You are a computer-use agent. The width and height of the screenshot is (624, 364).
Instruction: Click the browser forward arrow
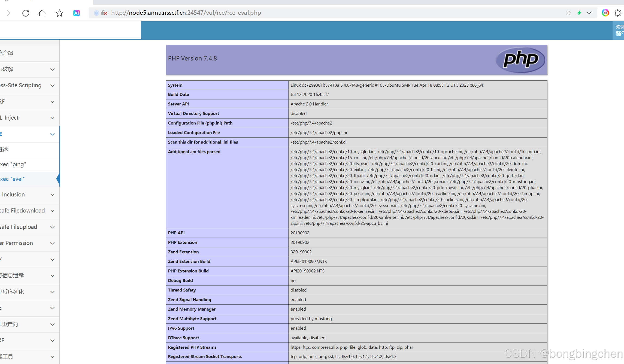click(x=8, y=13)
